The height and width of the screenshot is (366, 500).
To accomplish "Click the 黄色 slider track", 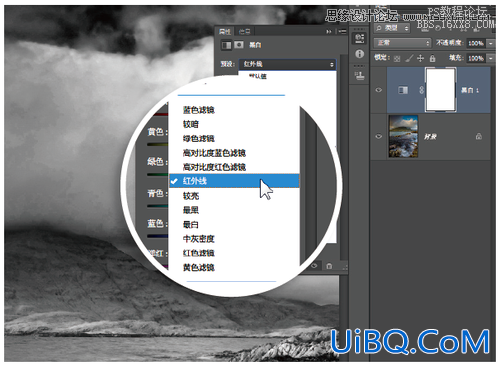I will (x=157, y=144).
